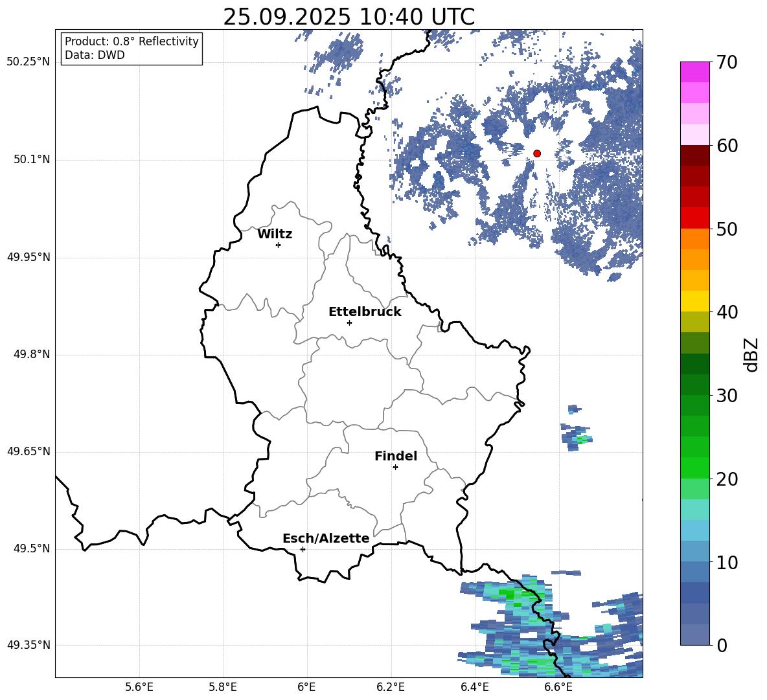Screen dimensions: 767x700
Task: Click the Findel station cross marker
Action: coord(395,468)
